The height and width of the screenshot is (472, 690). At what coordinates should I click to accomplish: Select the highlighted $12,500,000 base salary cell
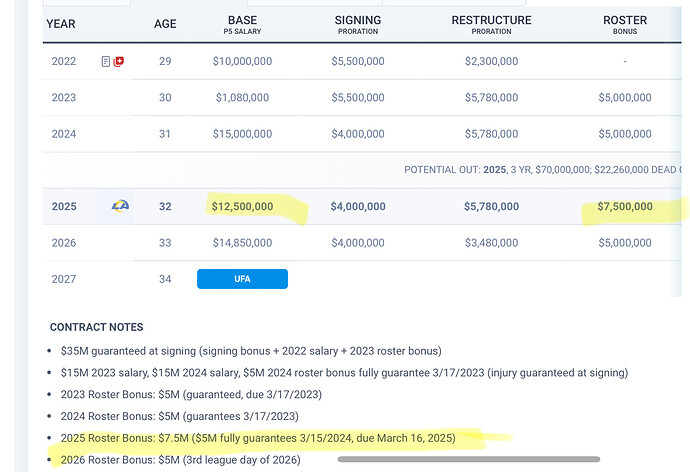coord(242,207)
